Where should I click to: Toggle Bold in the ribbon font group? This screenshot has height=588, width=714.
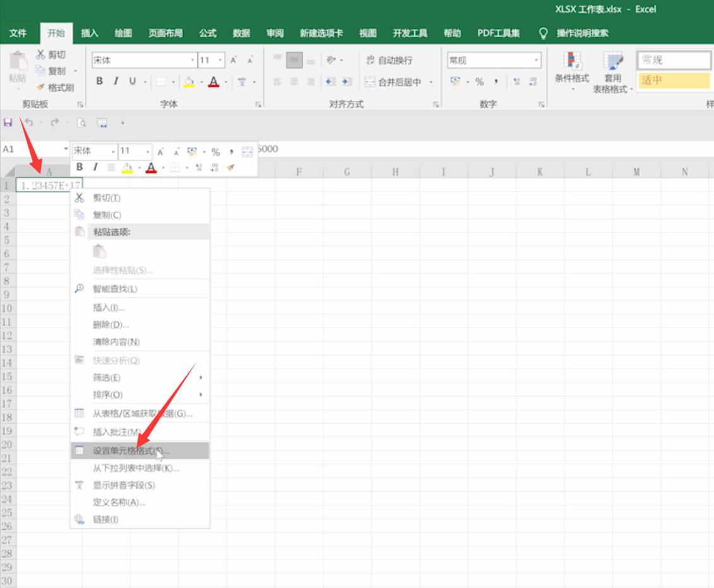pos(99,81)
